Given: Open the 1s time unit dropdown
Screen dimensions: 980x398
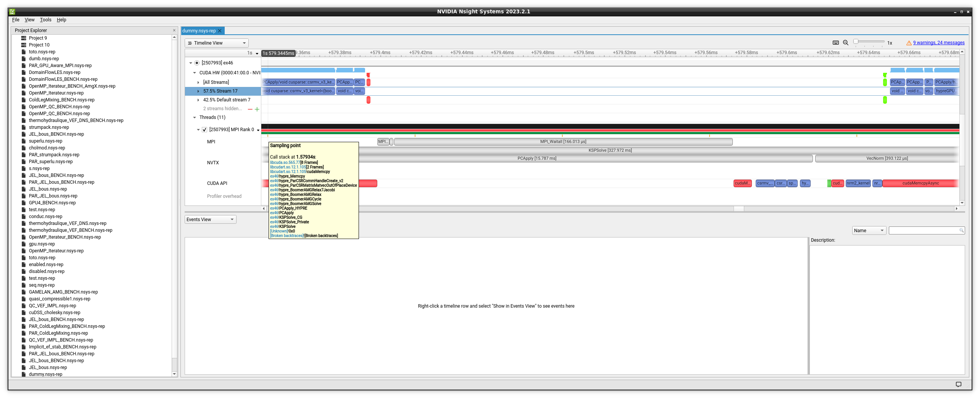Looking at the screenshot, I should click(257, 53).
